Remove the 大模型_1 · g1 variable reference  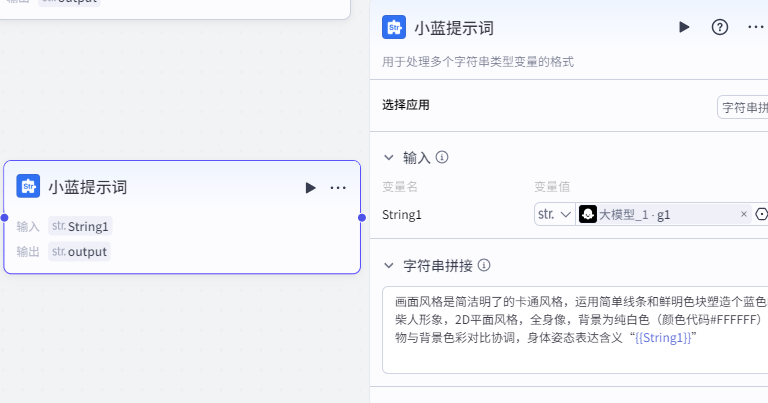pos(744,214)
